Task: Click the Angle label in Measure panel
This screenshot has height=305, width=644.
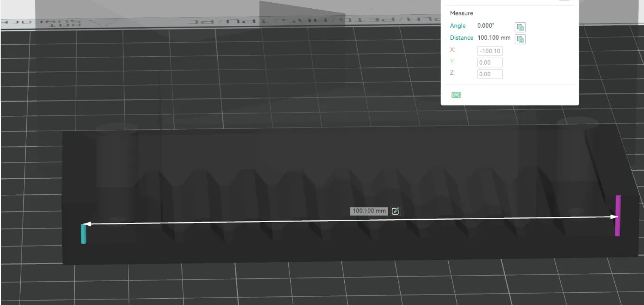Action: pos(457,26)
